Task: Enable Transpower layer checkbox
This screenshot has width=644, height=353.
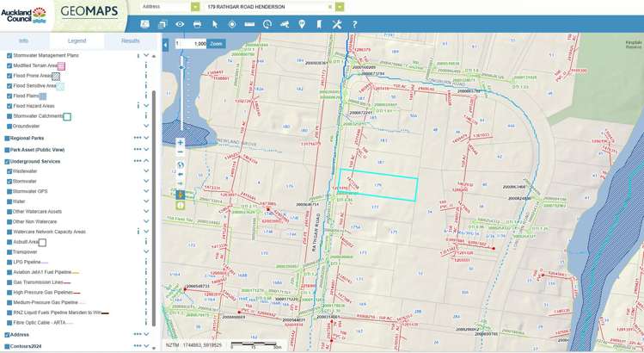Action: (9, 251)
